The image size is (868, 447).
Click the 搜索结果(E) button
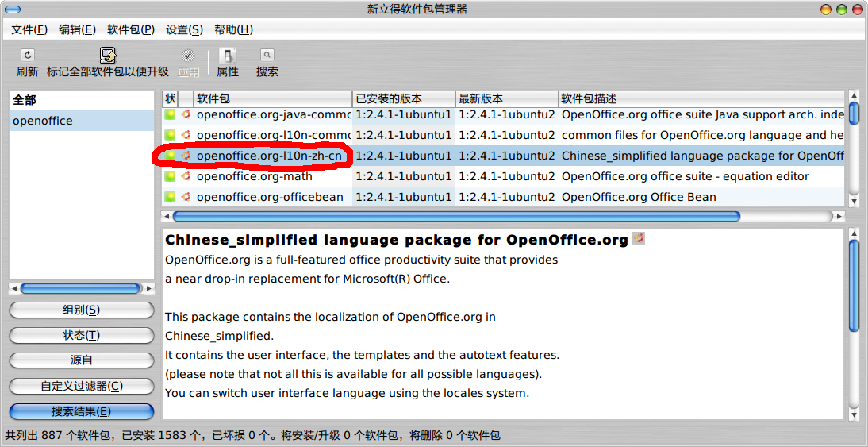click(82, 411)
